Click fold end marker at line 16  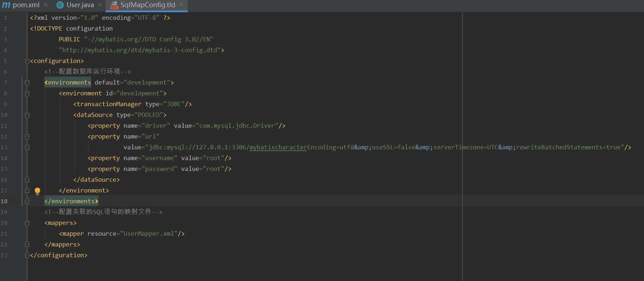pos(27,180)
